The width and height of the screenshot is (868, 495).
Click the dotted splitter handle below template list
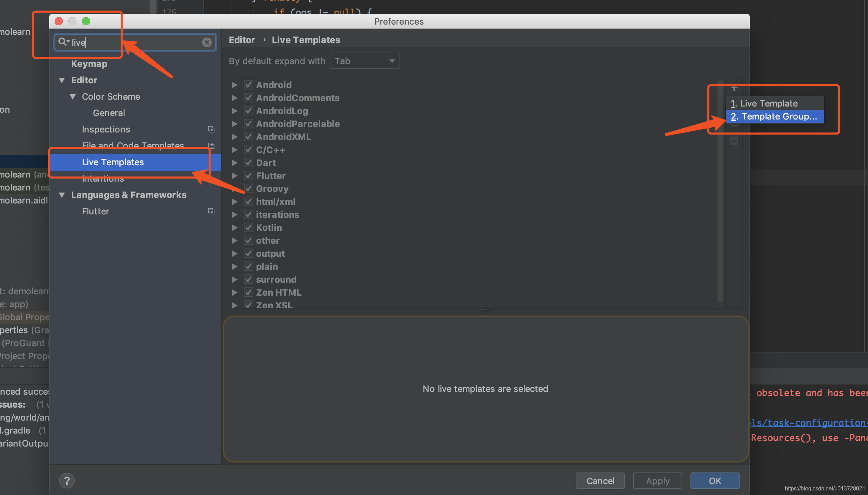[485, 310]
